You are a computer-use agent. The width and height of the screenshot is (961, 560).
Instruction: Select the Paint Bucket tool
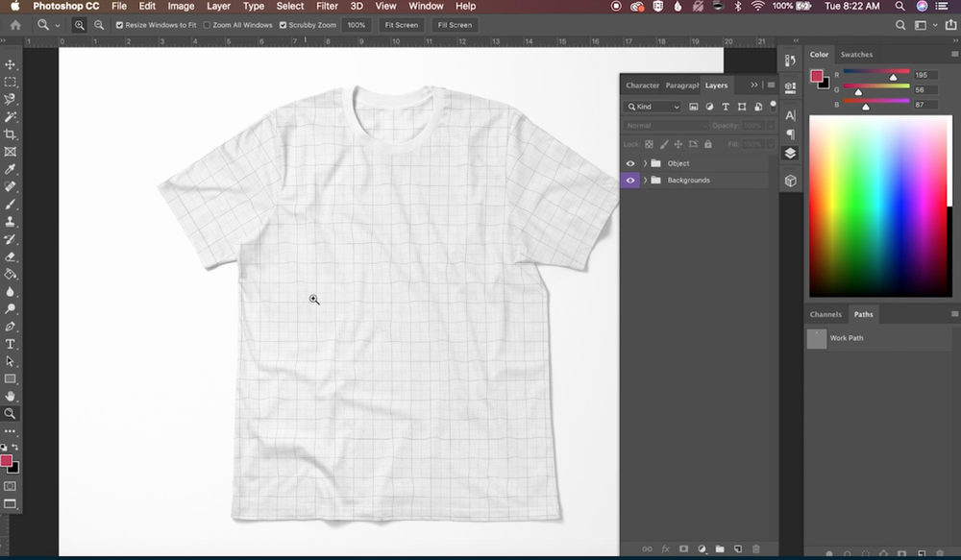coord(10,274)
